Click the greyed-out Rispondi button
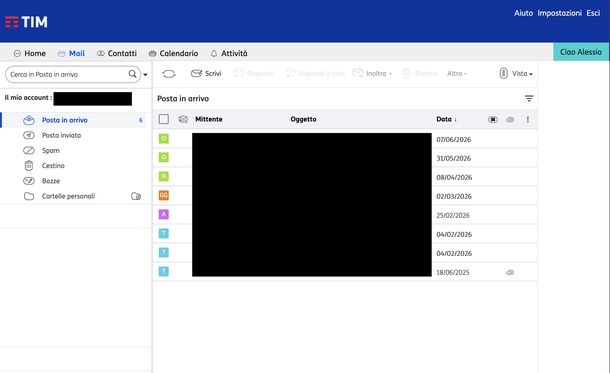Viewport: 610px width, 373px height. (x=253, y=74)
